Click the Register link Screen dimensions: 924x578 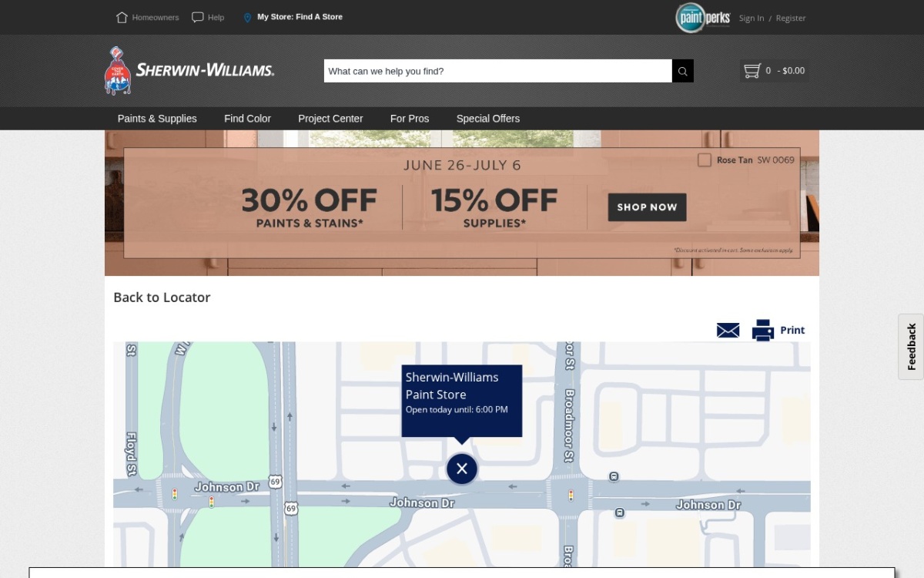pyautogui.click(x=791, y=18)
